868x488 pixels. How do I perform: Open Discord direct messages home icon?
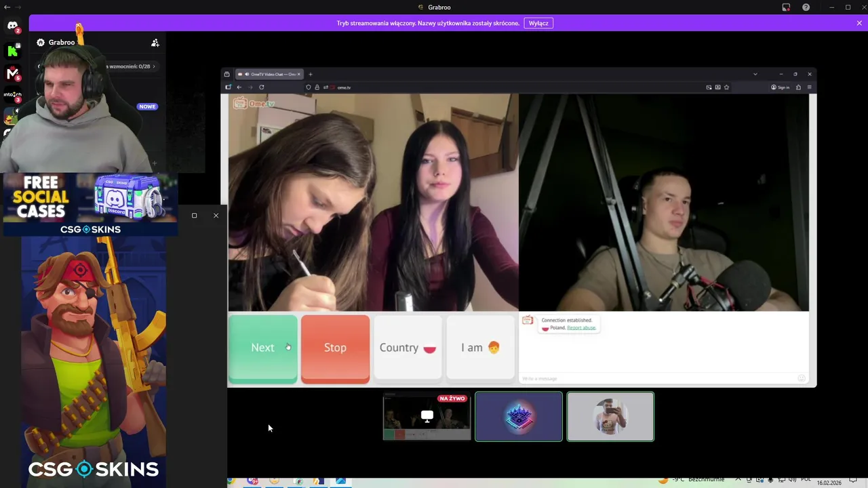pyautogui.click(x=12, y=26)
